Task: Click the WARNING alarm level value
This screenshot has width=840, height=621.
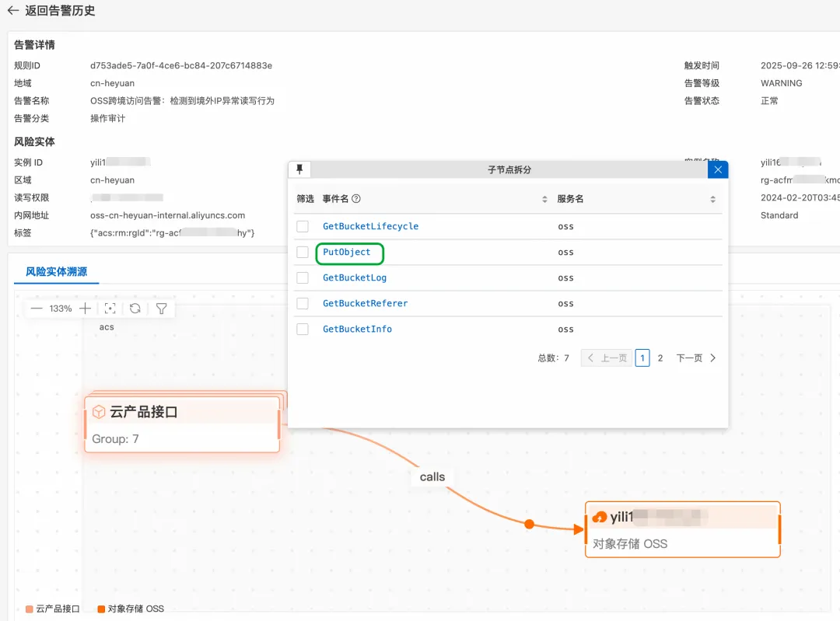Action: coord(782,83)
